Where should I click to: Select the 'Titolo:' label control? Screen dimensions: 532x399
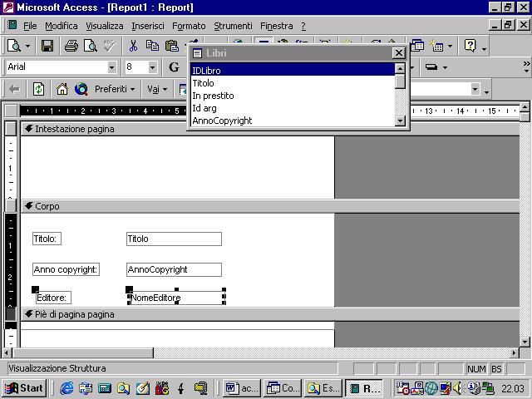pyautogui.click(x=47, y=239)
